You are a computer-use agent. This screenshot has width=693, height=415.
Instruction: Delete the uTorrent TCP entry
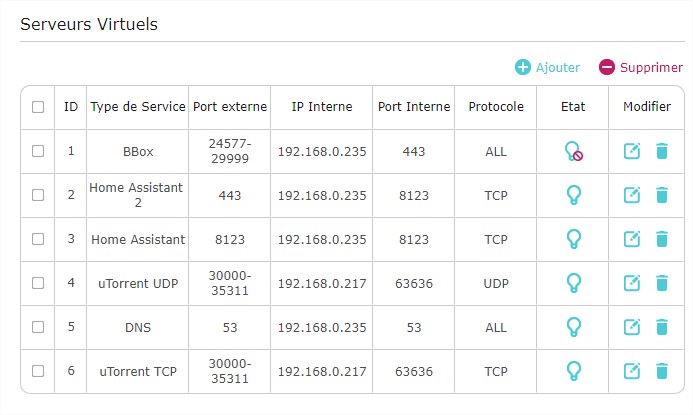662,371
